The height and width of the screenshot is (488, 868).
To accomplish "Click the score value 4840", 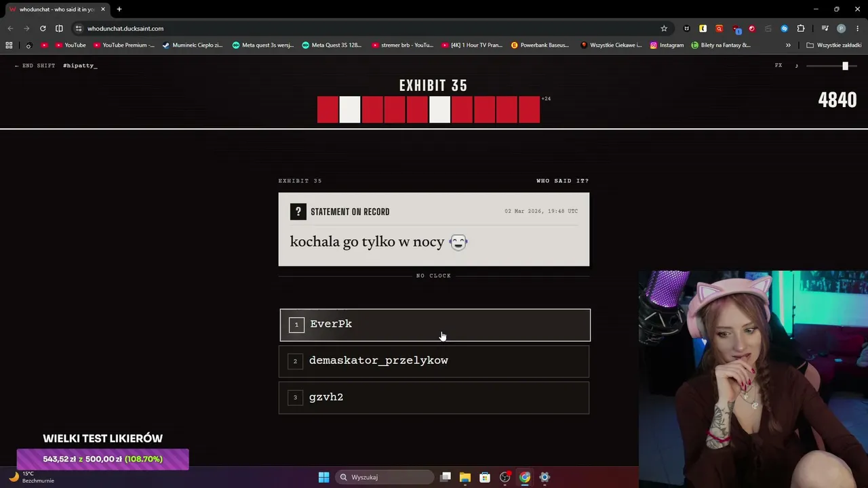I will [837, 100].
